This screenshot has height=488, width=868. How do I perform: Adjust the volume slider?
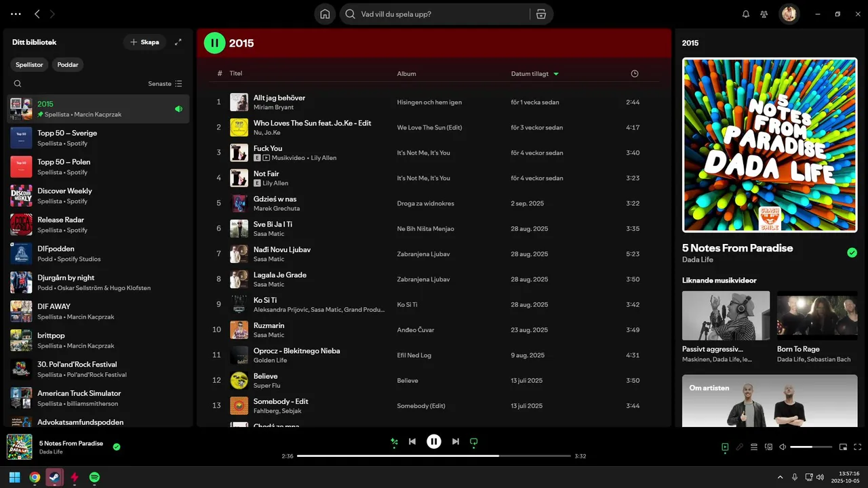[811, 447]
